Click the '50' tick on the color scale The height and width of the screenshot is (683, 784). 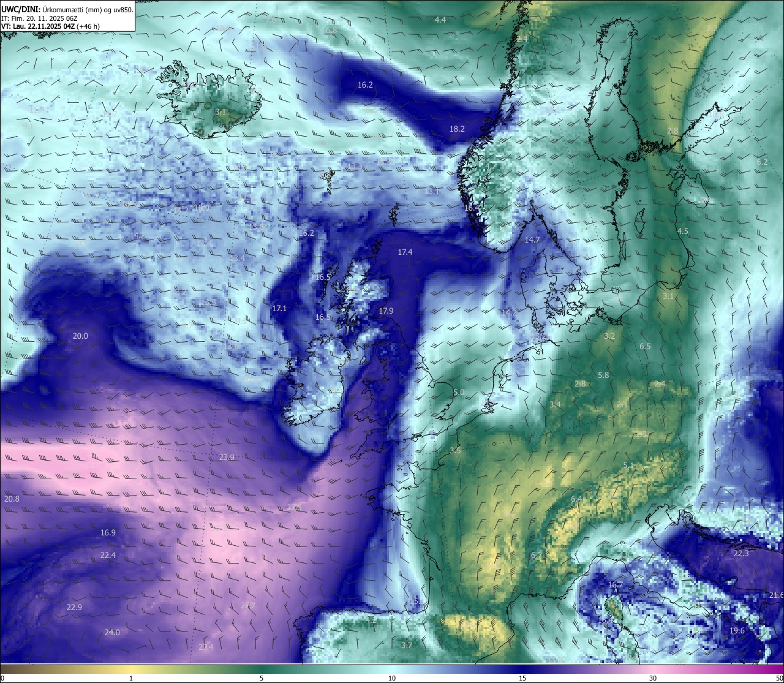tap(779, 678)
